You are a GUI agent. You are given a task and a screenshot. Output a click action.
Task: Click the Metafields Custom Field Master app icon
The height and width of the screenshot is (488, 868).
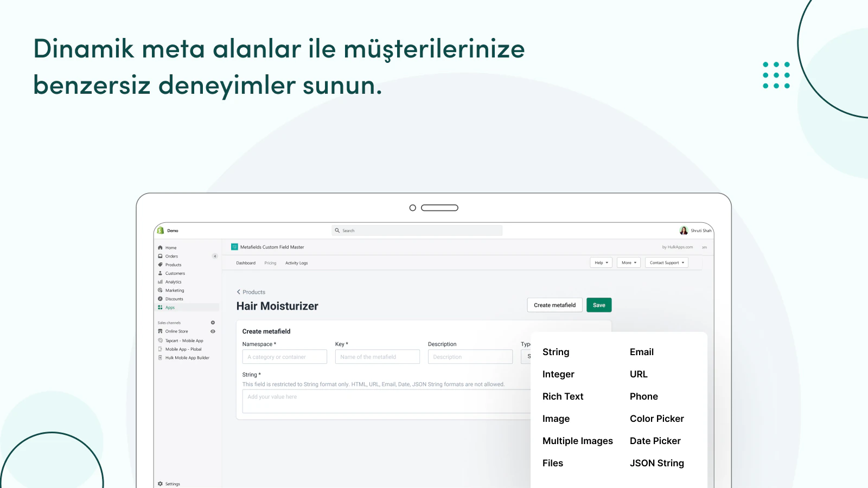[234, 247]
